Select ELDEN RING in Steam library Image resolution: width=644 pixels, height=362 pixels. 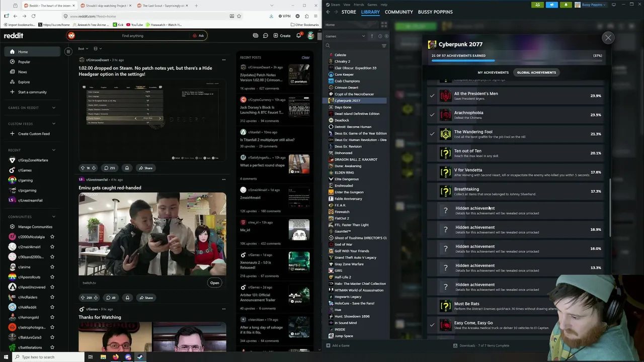344,172
